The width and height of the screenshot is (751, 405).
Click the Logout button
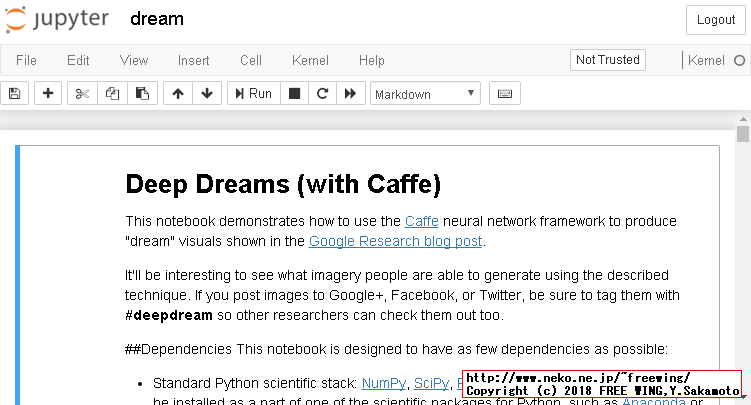point(715,20)
